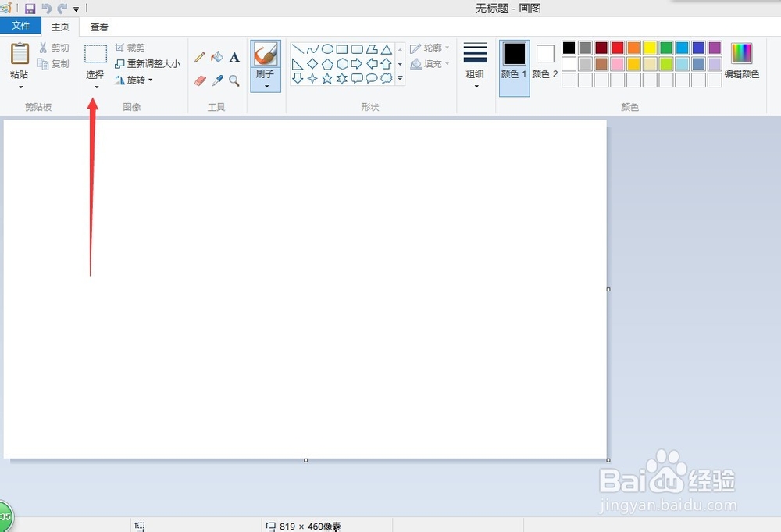Viewport: 781px width, 532px height.
Task: Select the 颜色 2 background color box
Action: tap(545, 62)
